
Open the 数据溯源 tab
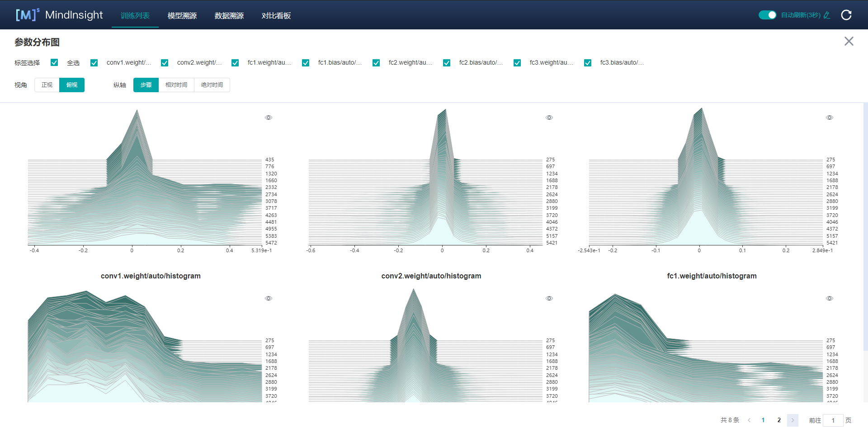(x=229, y=15)
